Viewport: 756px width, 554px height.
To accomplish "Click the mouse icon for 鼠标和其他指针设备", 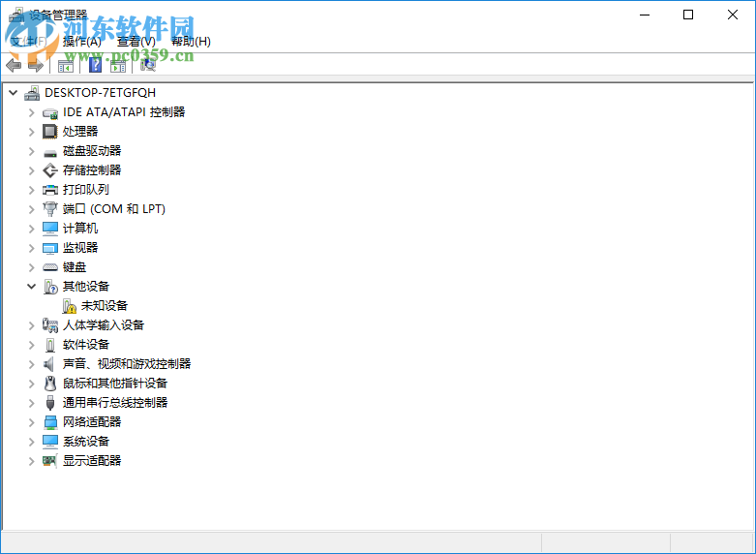I will pyautogui.click(x=50, y=384).
